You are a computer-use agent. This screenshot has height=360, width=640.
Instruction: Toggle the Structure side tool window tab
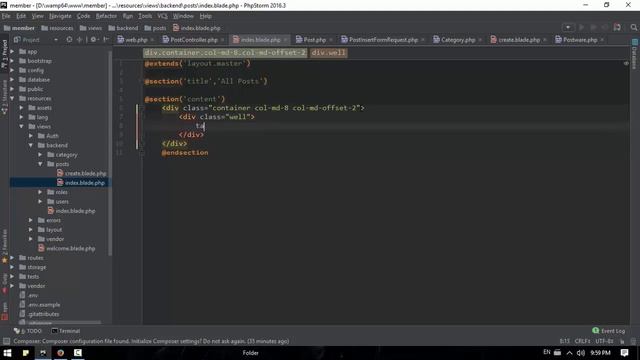[4, 97]
